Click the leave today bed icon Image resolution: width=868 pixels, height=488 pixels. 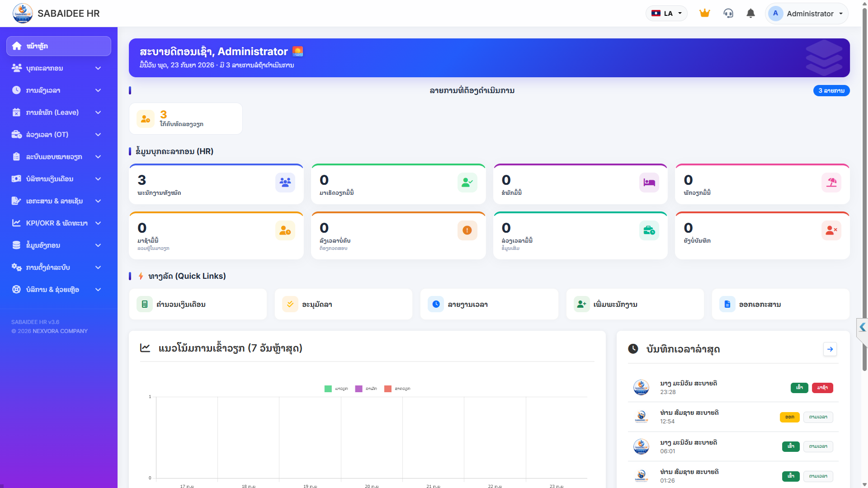pos(649,183)
